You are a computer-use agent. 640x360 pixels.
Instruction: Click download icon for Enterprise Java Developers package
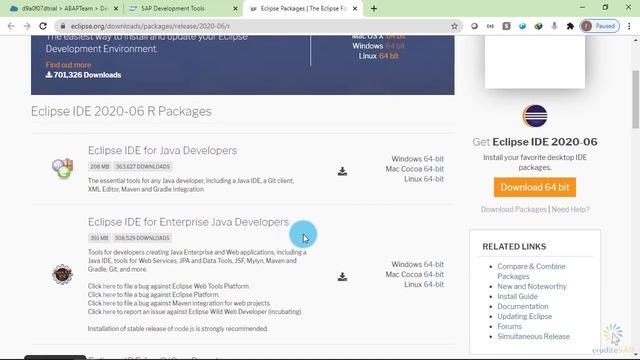(342, 277)
